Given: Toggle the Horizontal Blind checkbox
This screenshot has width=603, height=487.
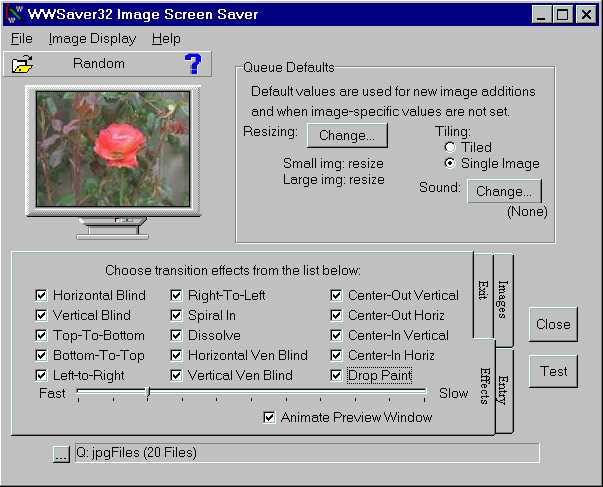Looking at the screenshot, I should click(41, 295).
